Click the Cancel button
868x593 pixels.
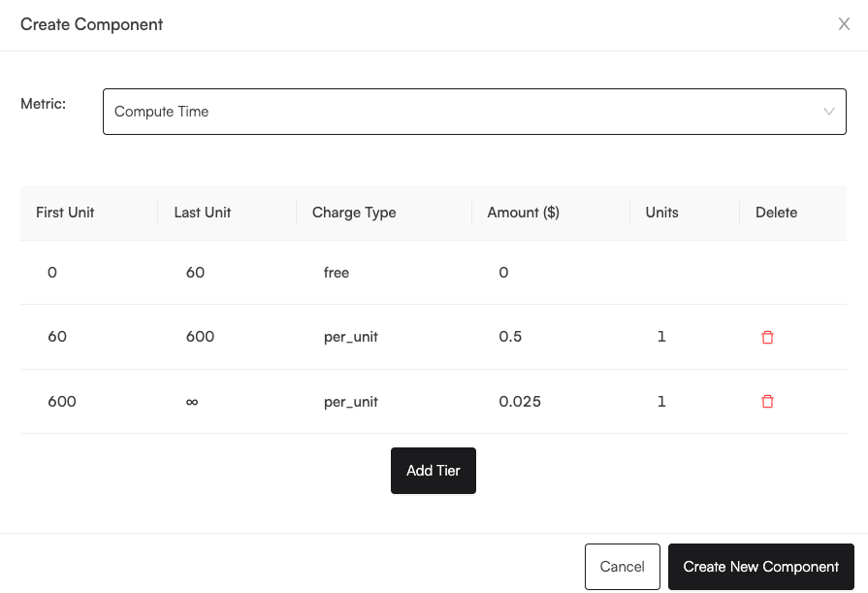coord(623,567)
